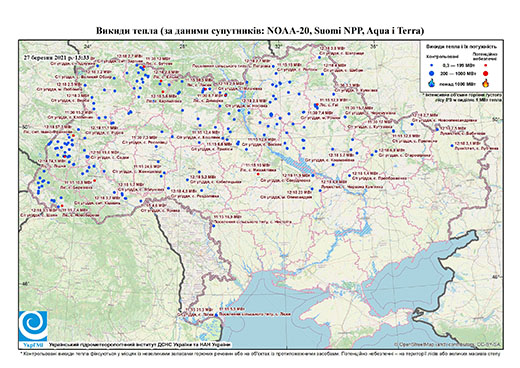This screenshot has height=368, width=520.
Task: Click the blue flame legend icon
Action: pos(431,83)
